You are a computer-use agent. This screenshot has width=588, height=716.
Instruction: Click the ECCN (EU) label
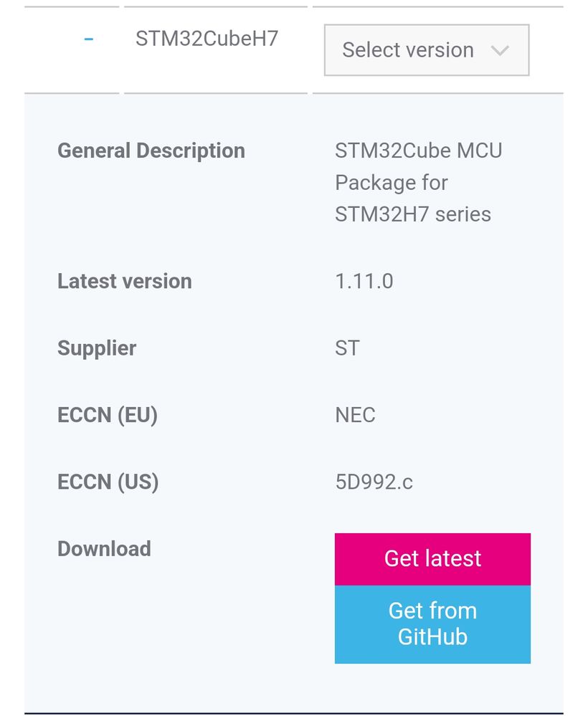[x=108, y=415]
